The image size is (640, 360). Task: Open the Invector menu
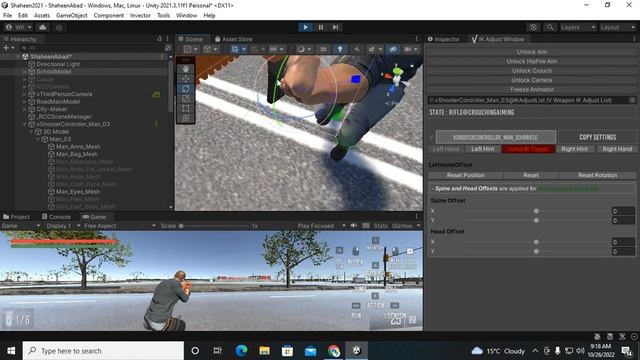(140, 16)
